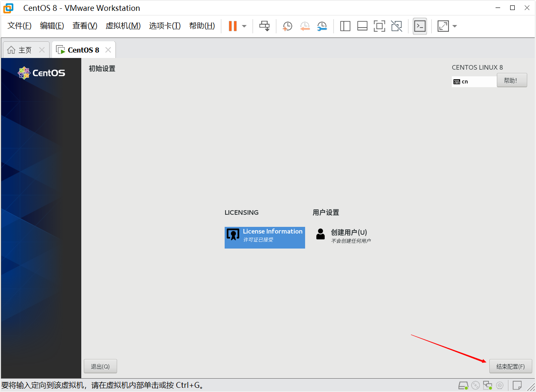
Task: Take a snapshot of the virtual machine
Action: pyautogui.click(x=287, y=26)
